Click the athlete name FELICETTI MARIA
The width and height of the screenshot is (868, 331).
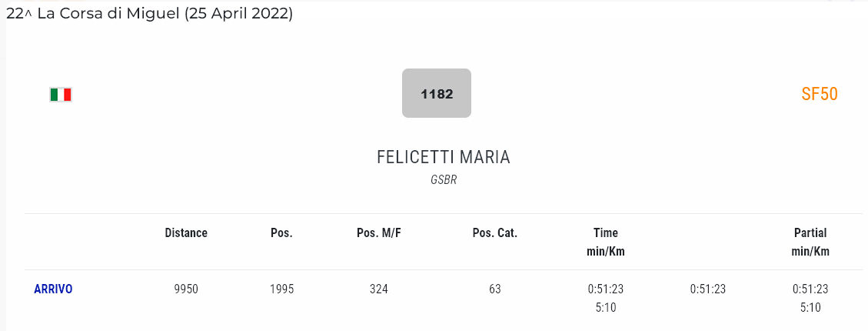pos(443,157)
